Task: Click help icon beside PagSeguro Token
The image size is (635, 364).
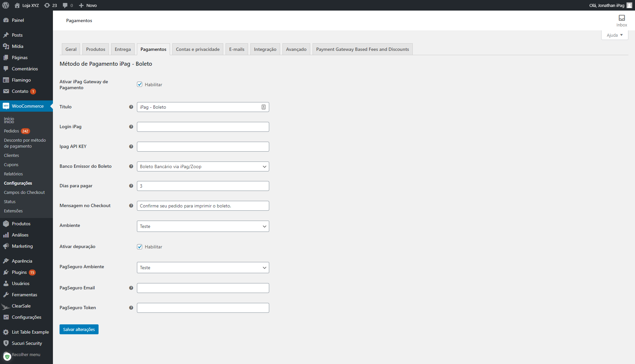Action: pyautogui.click(x=131, y=308)
